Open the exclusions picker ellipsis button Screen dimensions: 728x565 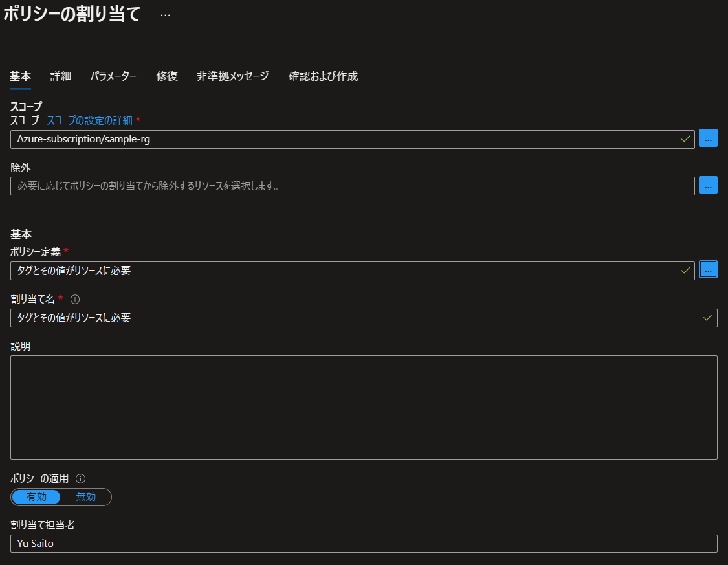(x=707, y=185)
